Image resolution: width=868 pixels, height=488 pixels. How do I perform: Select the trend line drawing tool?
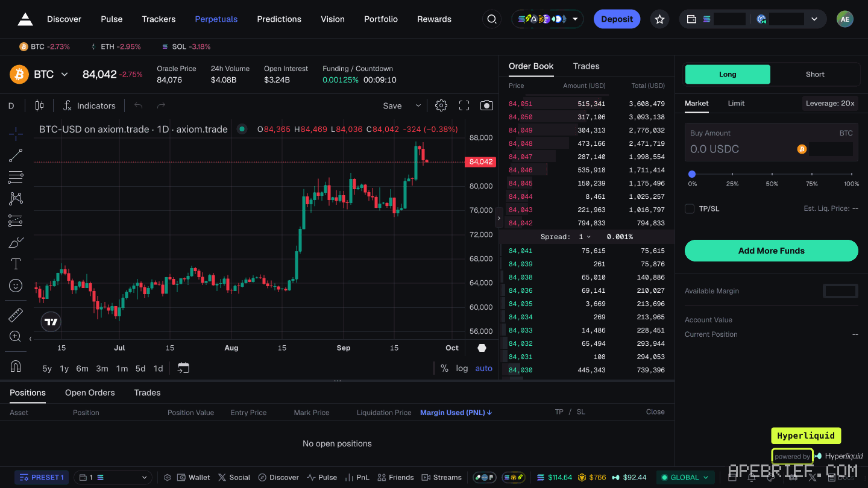coord(16,156)
